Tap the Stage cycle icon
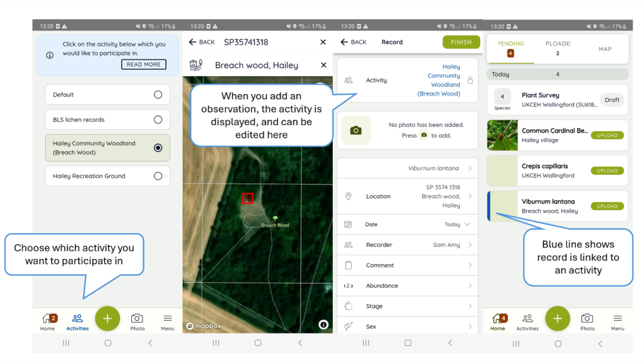This screenshot has height=364, width=644. click(x=348, y=306)
